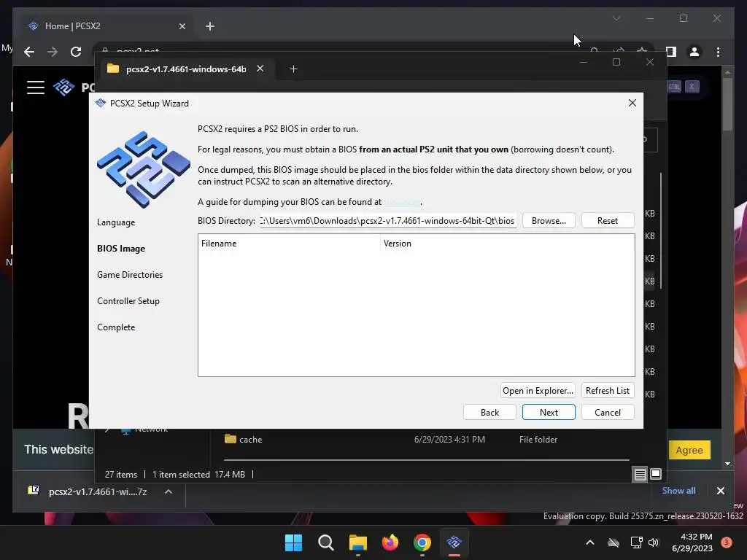Go Back in the setup wizard
Image resolution: width=747 pixels, height=560 pixels.
click(489, 413)
